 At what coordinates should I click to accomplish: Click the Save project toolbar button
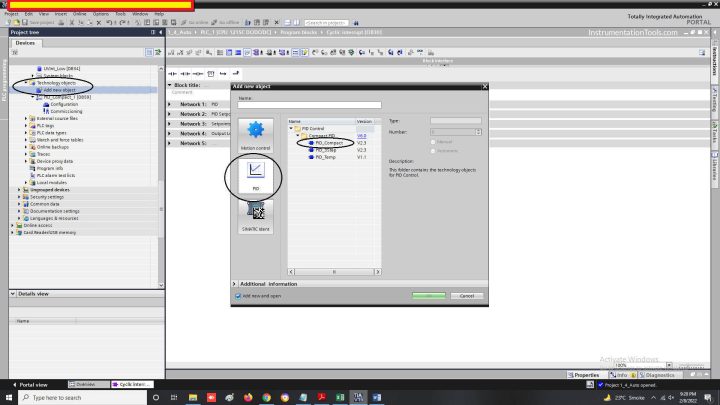point(38,22)
